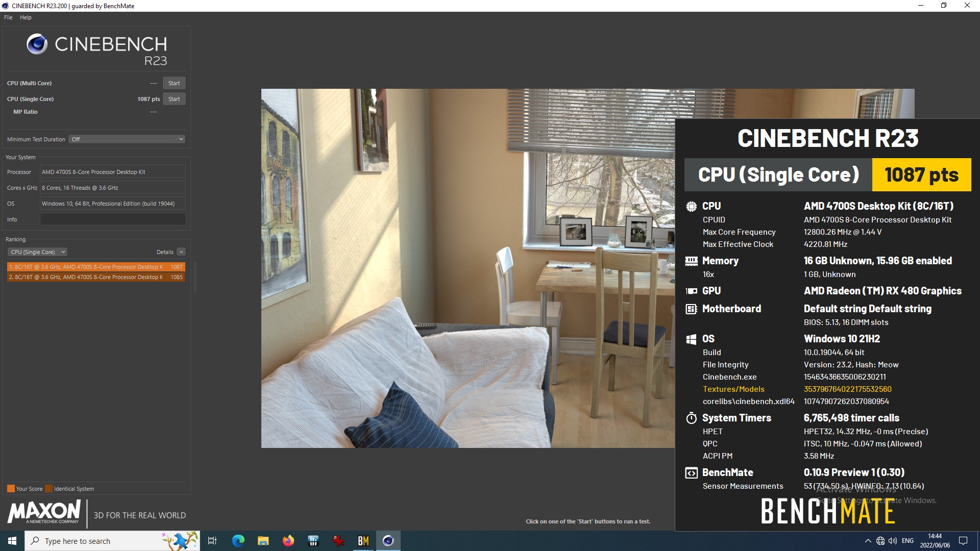Click the Cinebench taskbar icon
The height and width of the screenshot is (551, 980).
(388, 541)
